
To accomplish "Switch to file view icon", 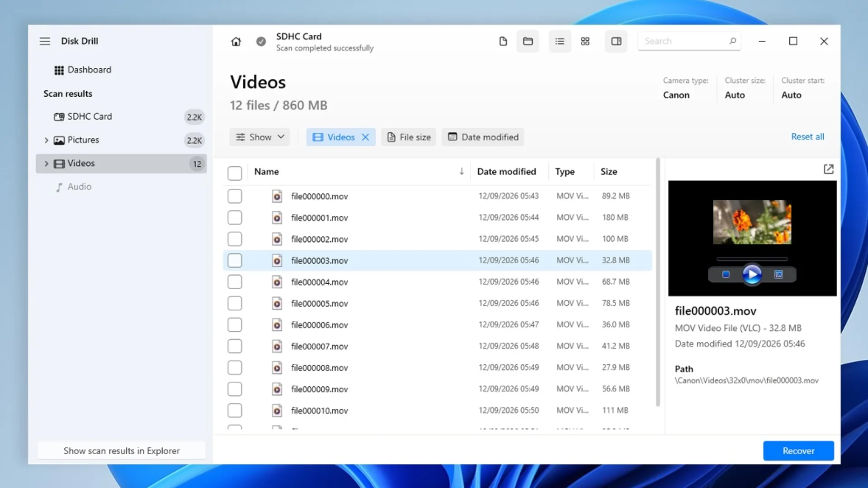I will point(503,42).
